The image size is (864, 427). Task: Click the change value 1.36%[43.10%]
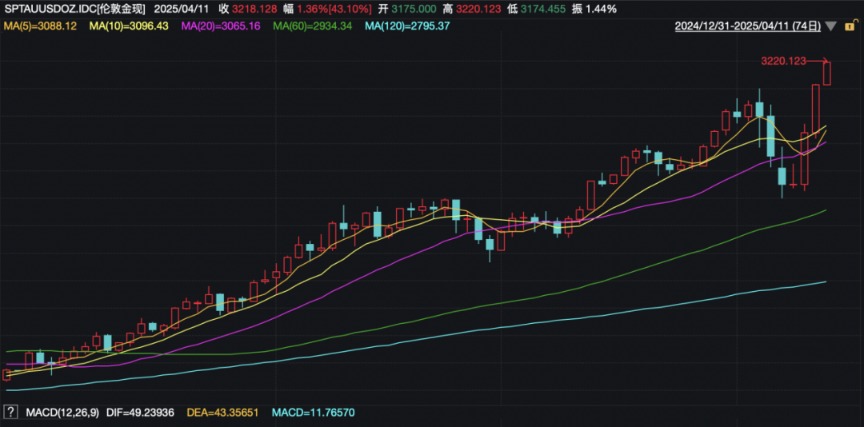(x=334, y=9)
